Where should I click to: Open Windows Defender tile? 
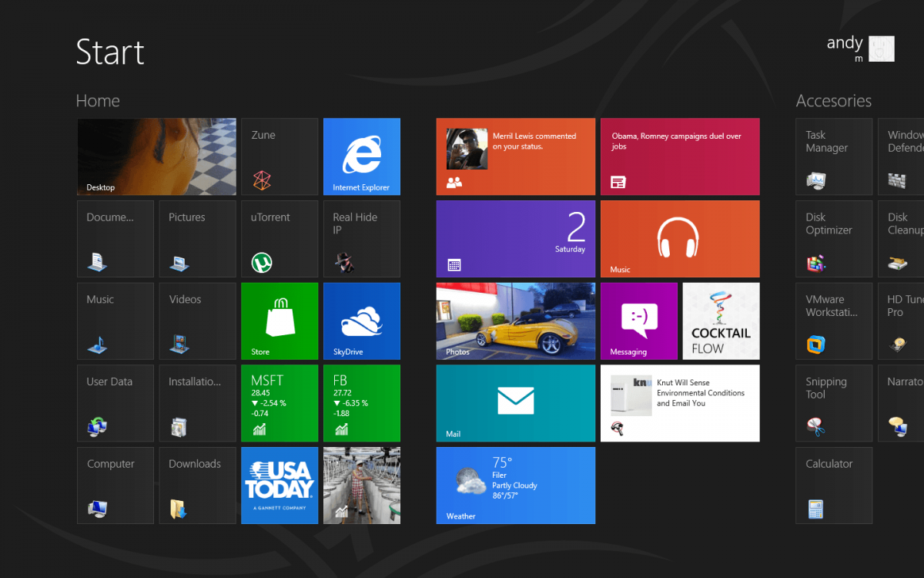pos(901,156)
